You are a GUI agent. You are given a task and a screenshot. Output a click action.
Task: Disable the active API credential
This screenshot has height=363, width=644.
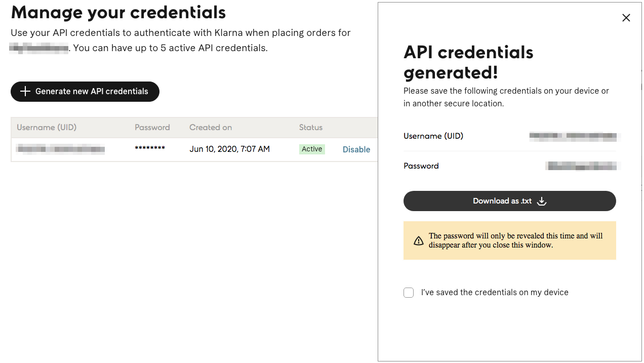point(356,149)
